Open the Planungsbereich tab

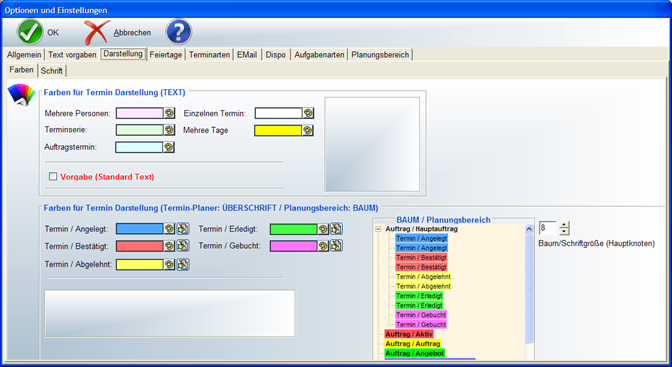pos(380,55)
